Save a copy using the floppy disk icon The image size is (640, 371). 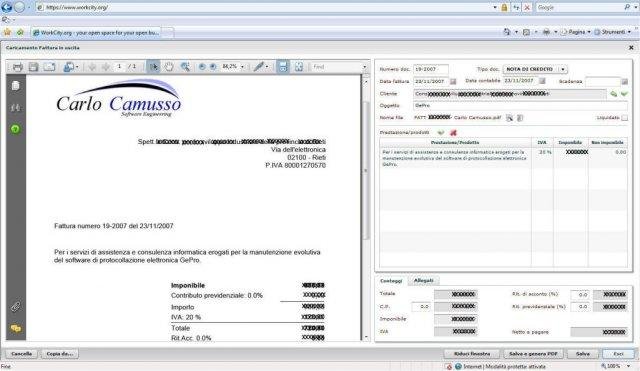coord(33,67)
